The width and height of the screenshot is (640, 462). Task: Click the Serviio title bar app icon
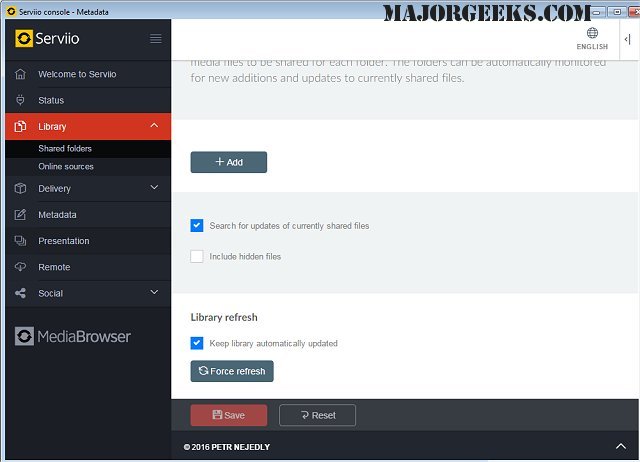pyautogui.click(x=11, y=11)
